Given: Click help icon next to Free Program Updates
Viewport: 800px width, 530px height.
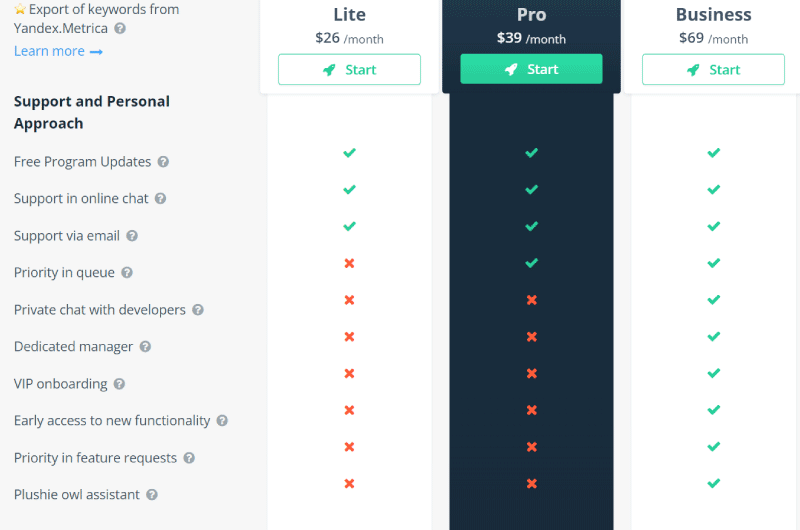Looking at the screenshot, I should 163,162.
